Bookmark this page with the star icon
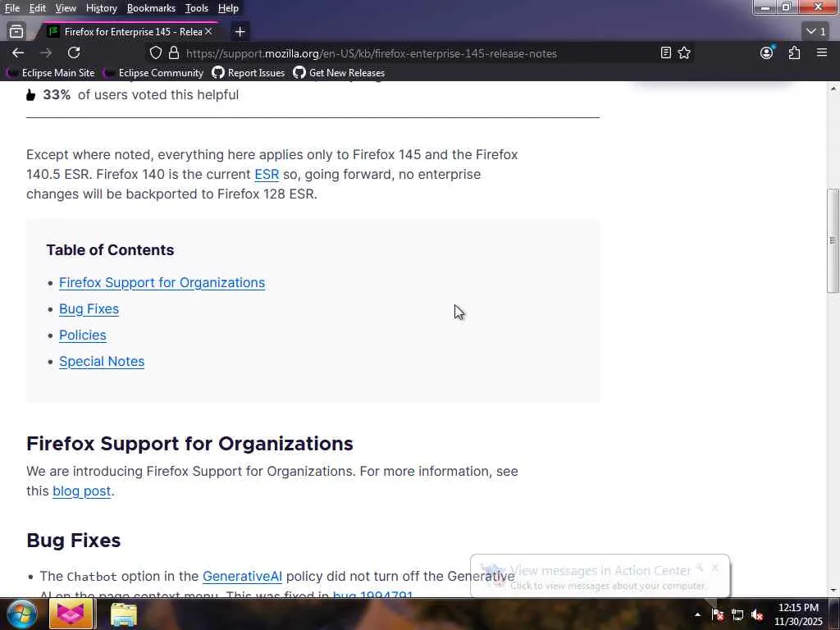Screen dimensions: 840x630 [x=684, y=52]
